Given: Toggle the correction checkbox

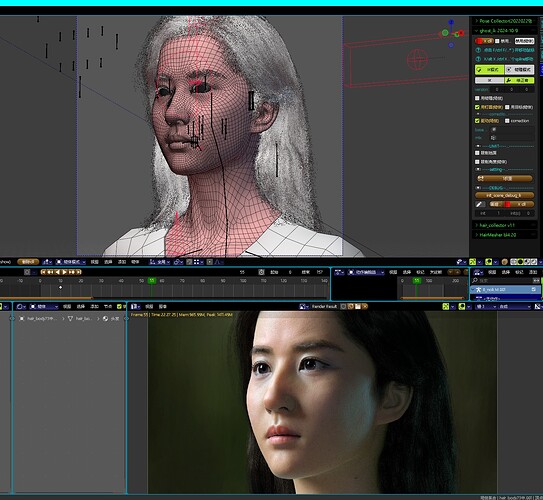Looking at the screenshot, I should pyautogui.click(x=507, y=121).
